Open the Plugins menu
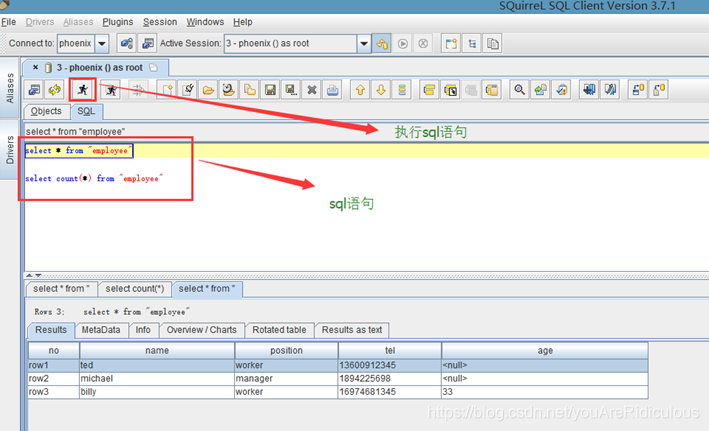This screenshot has height=431, width=709. (118, 22)
